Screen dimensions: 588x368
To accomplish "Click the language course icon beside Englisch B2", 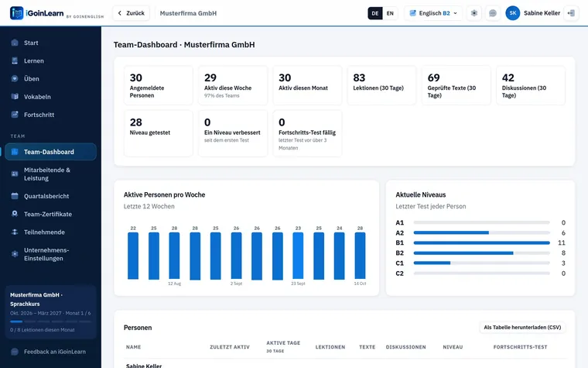I will pos(412,13).
